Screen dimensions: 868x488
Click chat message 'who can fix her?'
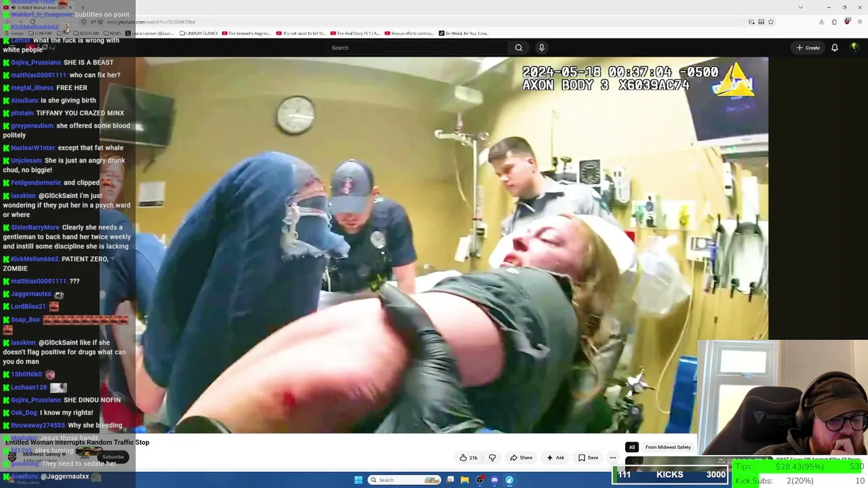point(95,75)
